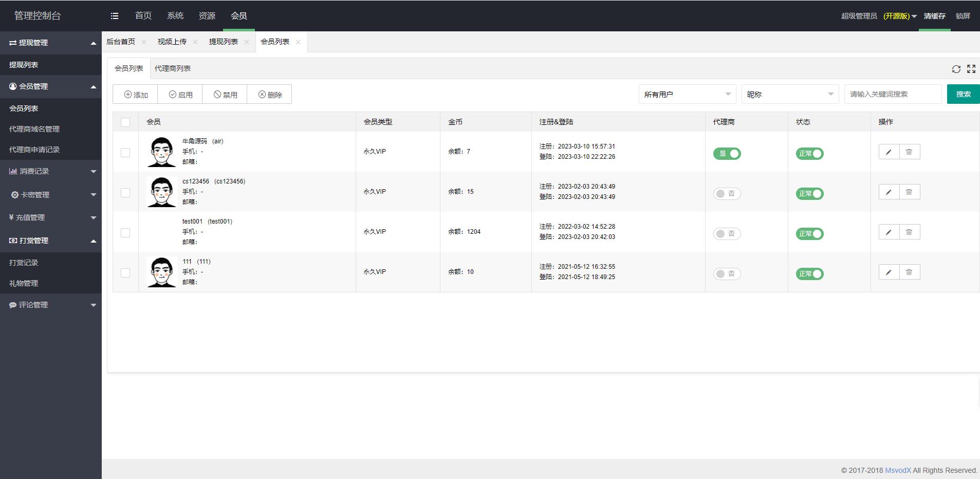Check the box for member 牛角源码
The image size is (980, 479).
pos(125,153)
